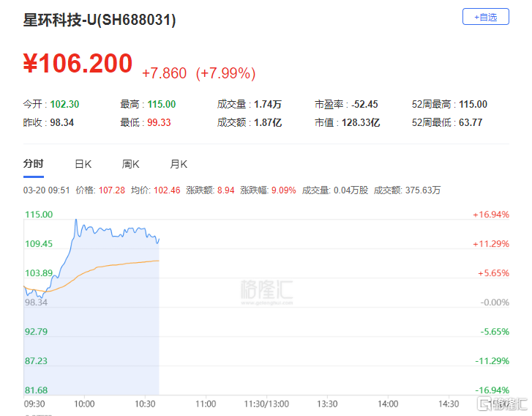Click the -11.29% right axis label
The image size is (532, 416).
click(492, 360)
